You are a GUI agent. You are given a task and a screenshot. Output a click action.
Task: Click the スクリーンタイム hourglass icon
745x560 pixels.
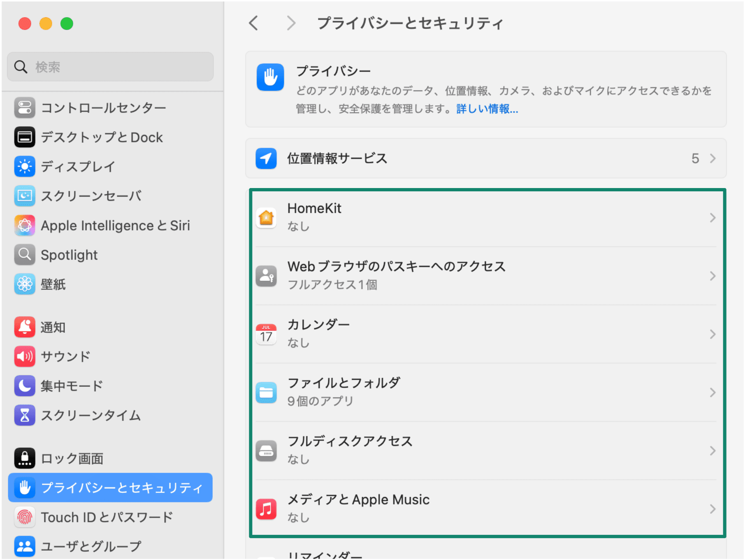pos(24,415)
